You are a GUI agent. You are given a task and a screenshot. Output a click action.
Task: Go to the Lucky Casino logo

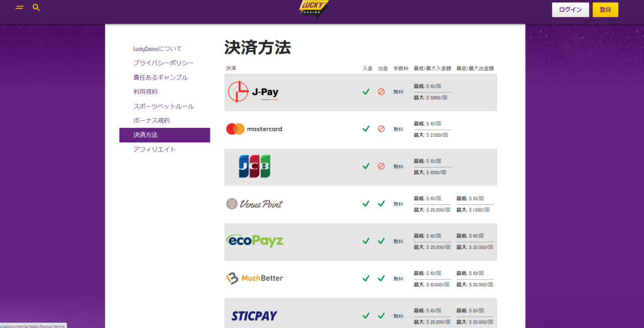pos(313,9)
